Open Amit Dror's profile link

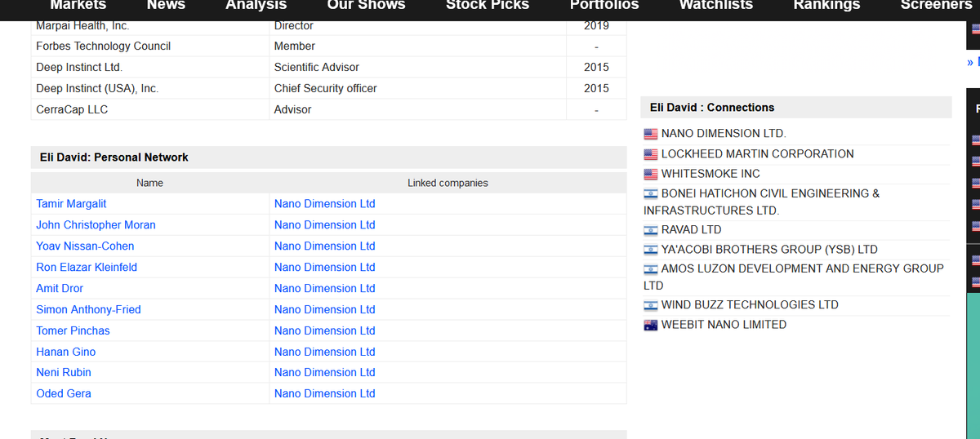tap(60, 289)
